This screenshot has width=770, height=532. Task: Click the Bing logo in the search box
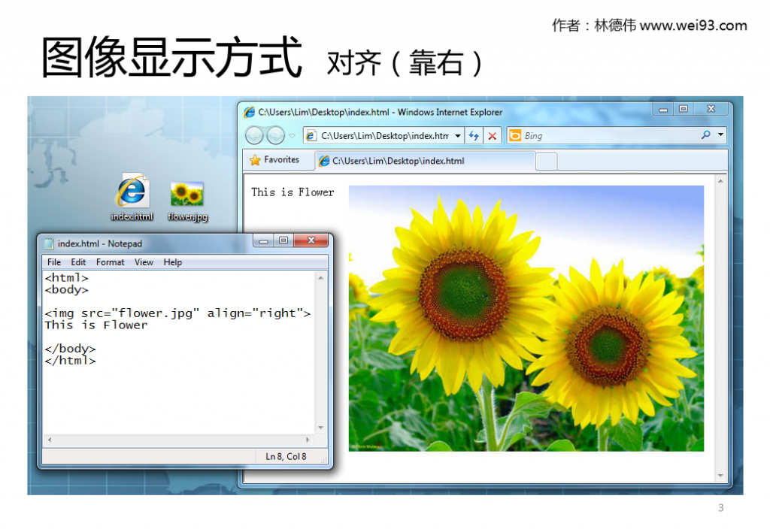tap(515, 135)
